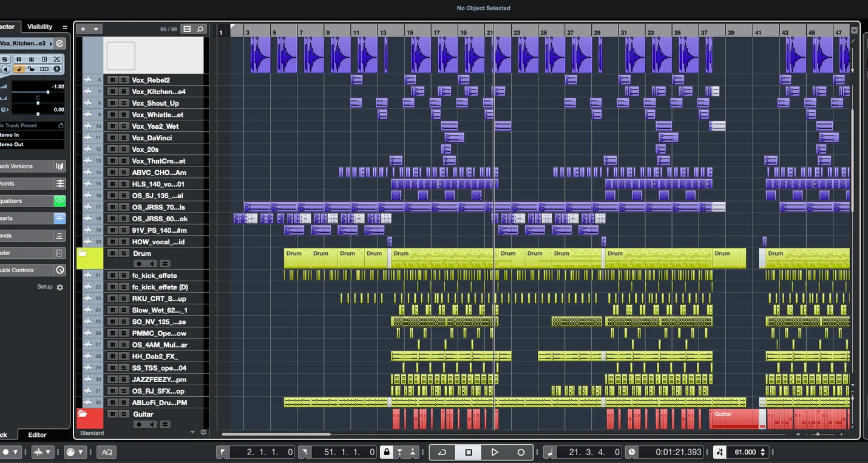Screen dimensions: 868x463
Task: Open the Standard track controls dropdown arrow
Action: (x=192, y=433)
